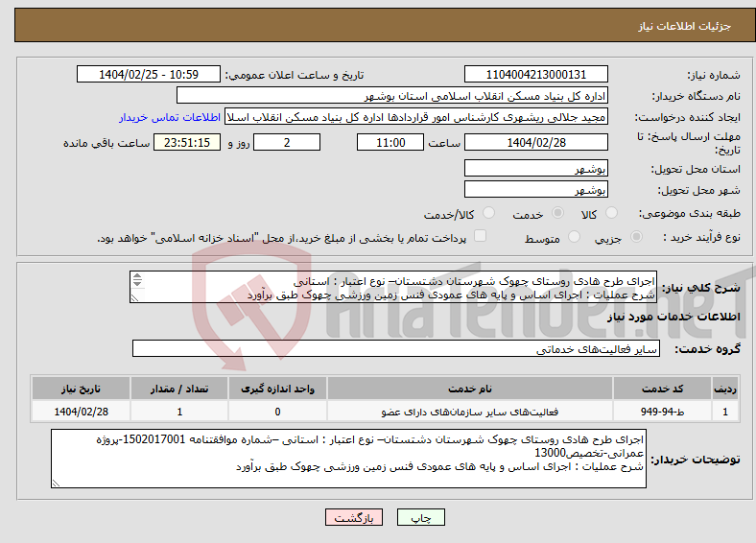Click the نوع فرآیند خرید label
The image size is (756, 543).
coord(701,237)
